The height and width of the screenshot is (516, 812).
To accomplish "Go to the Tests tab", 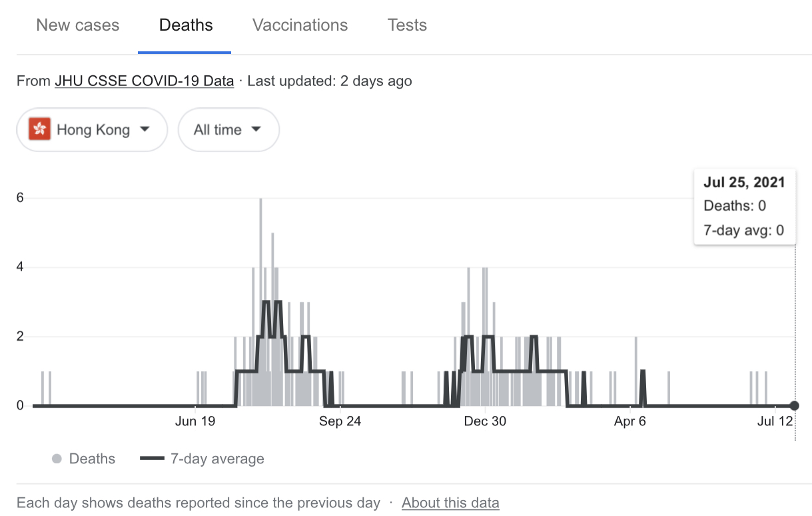I will [407, 25].
